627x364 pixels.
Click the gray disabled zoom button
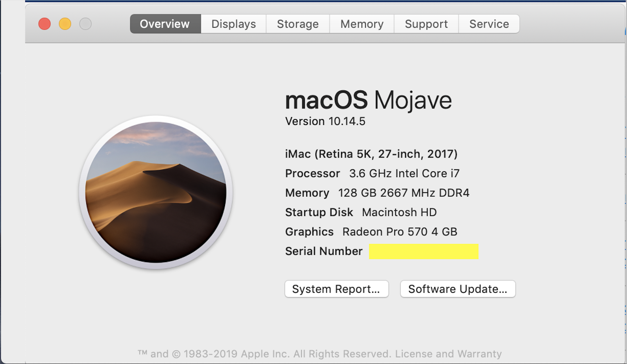point(85,24)
